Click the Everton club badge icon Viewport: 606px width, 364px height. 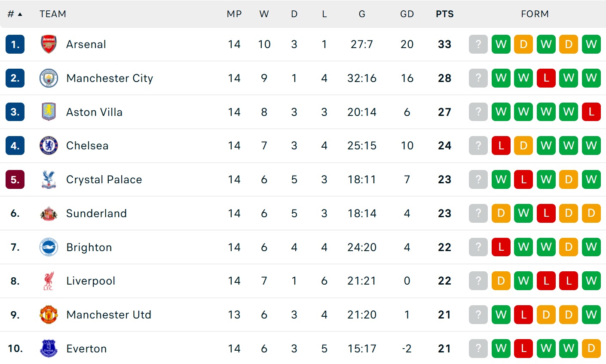pyautogui.click(x=49, y=349)
